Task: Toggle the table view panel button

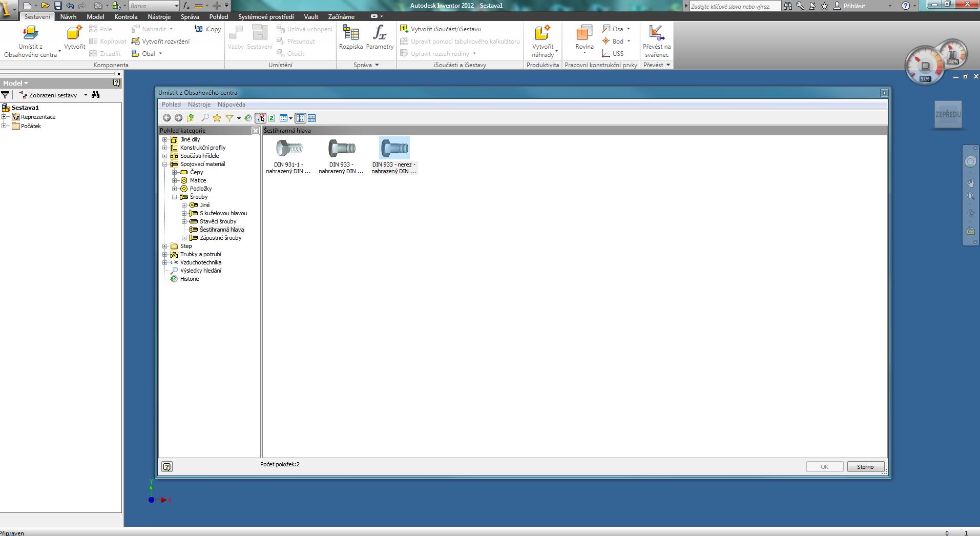Action: coord(311,118)
